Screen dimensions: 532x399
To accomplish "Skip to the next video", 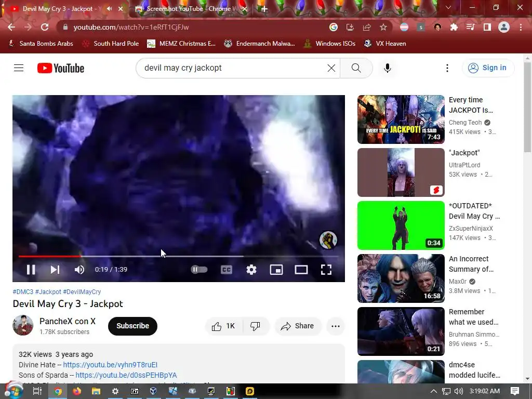I will [x=55, y=270].
